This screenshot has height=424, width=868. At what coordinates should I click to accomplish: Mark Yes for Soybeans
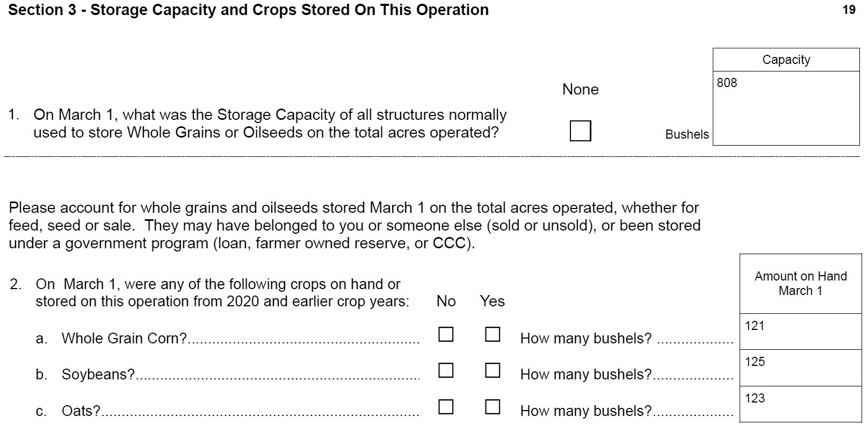[x=493, y=370]
